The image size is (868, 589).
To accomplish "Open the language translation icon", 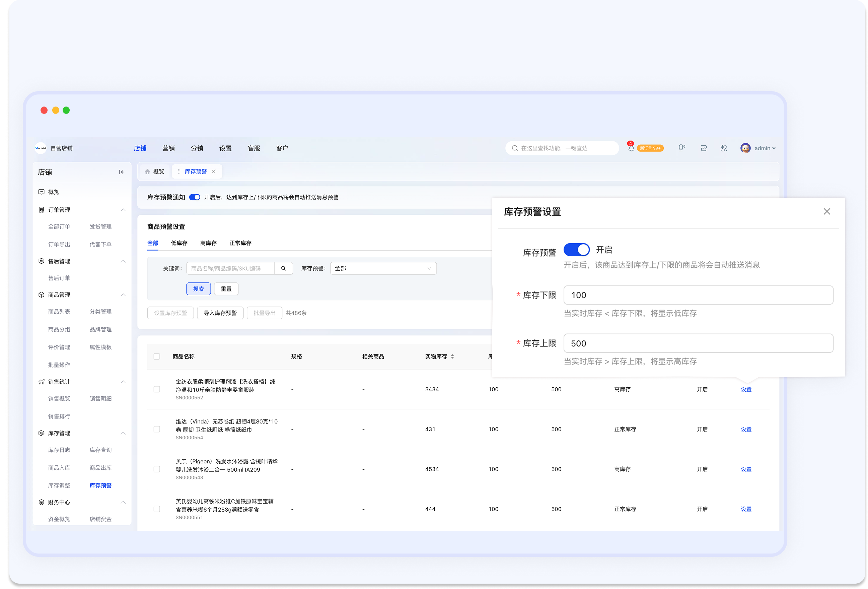I will 723,148.
